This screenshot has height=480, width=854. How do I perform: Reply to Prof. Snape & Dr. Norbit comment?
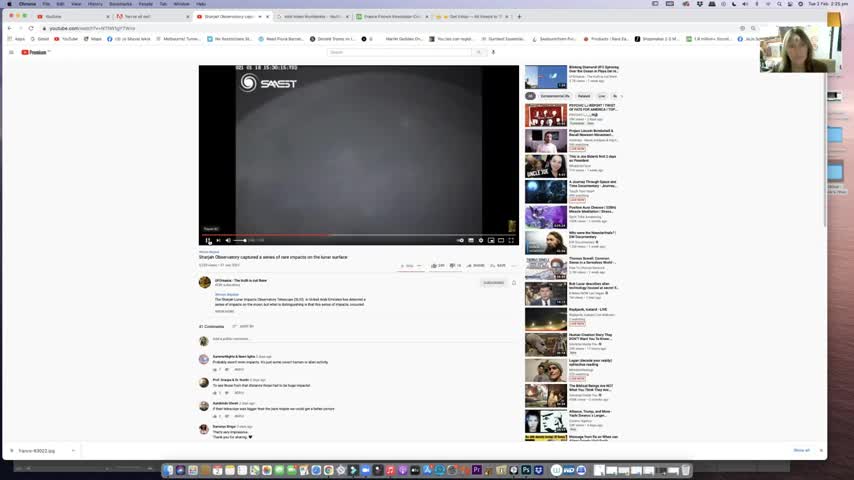point(239,393)
